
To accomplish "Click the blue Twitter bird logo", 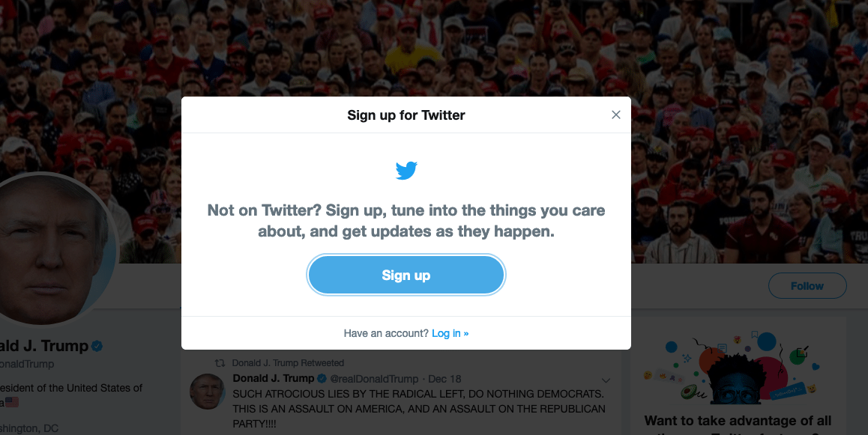I will pos(406,171).
